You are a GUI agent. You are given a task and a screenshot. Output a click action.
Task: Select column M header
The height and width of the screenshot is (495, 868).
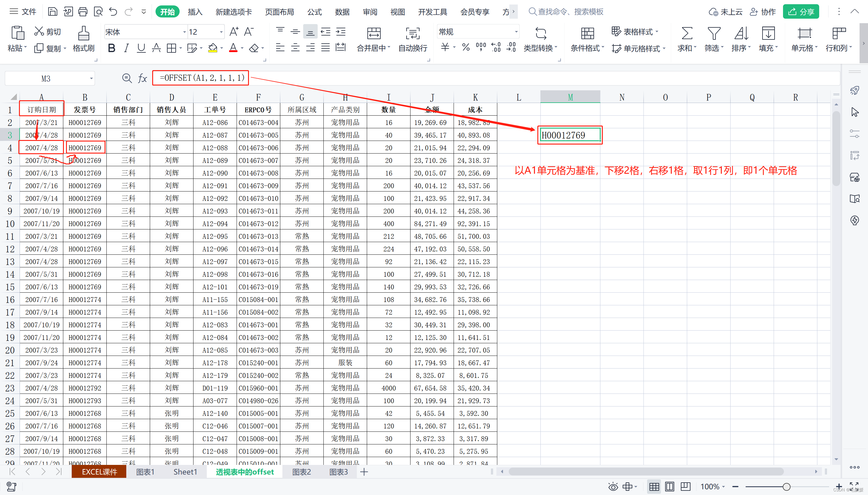570,97
